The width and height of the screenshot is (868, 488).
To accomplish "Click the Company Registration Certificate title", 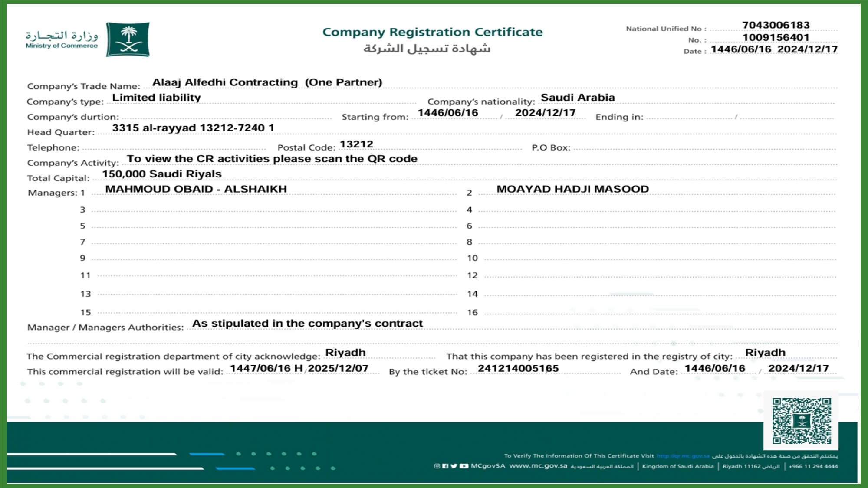I will (432, 32).
